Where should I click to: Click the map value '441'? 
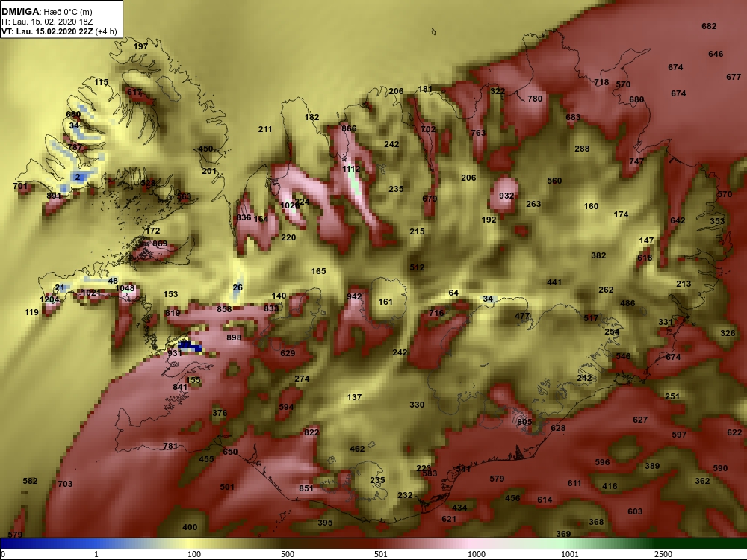click(554, 282)
